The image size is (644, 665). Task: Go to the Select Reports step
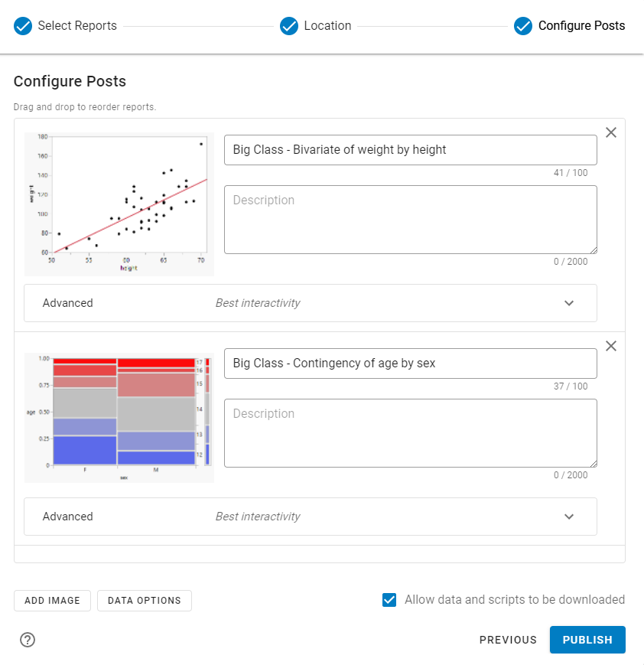[77, 26]
